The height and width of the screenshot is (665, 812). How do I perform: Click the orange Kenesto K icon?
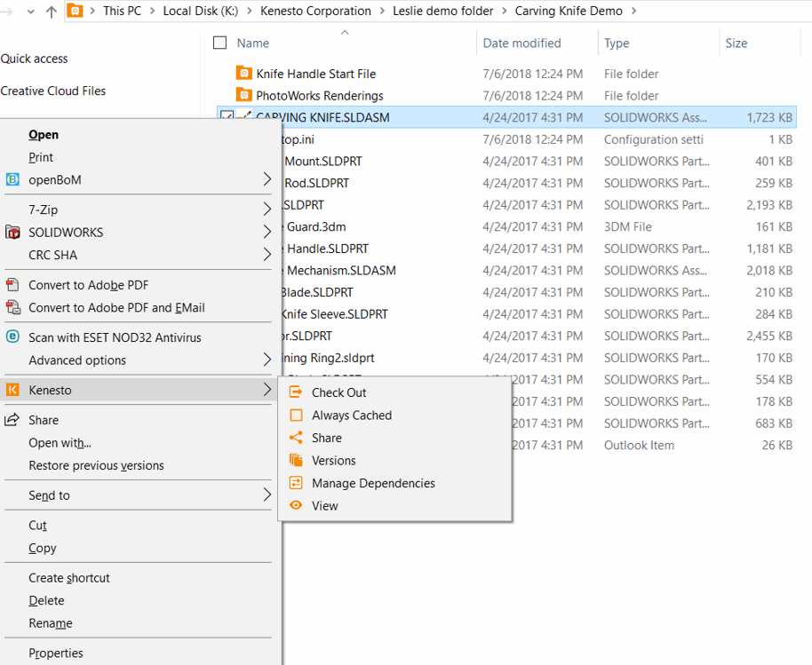pyautogui.click(x=12, y=390)
